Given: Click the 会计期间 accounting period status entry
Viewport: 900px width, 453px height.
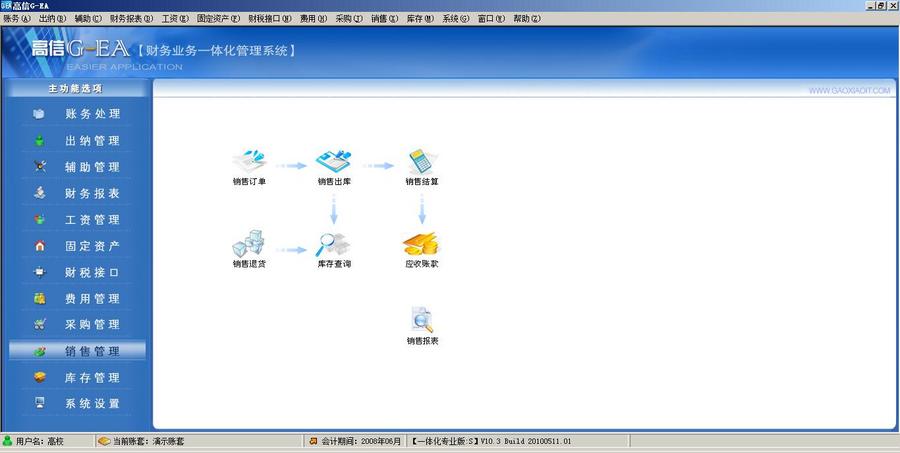Looking at the screenshot, I should (x=355, y=441).
